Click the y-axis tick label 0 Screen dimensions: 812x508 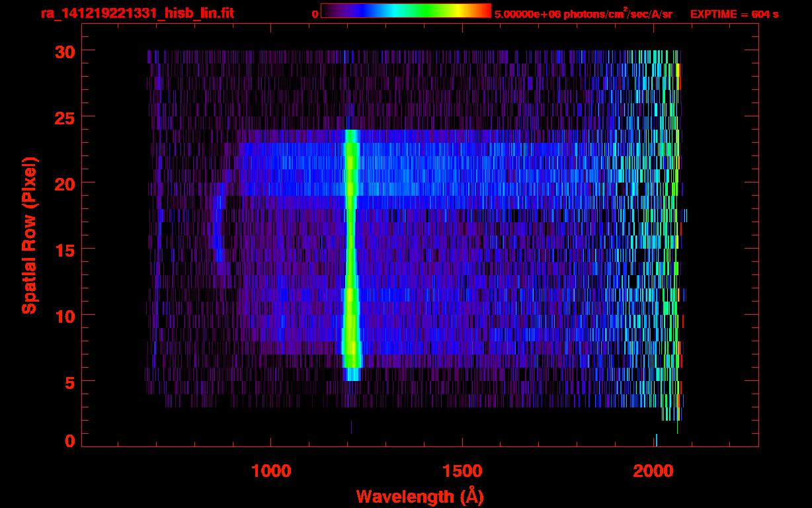tap(70, 441)
